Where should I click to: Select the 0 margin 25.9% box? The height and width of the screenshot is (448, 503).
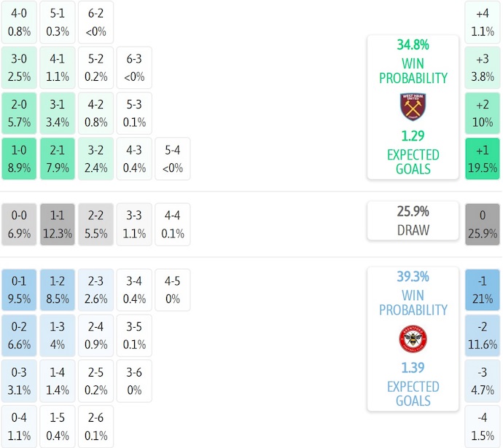coord(483,224)
